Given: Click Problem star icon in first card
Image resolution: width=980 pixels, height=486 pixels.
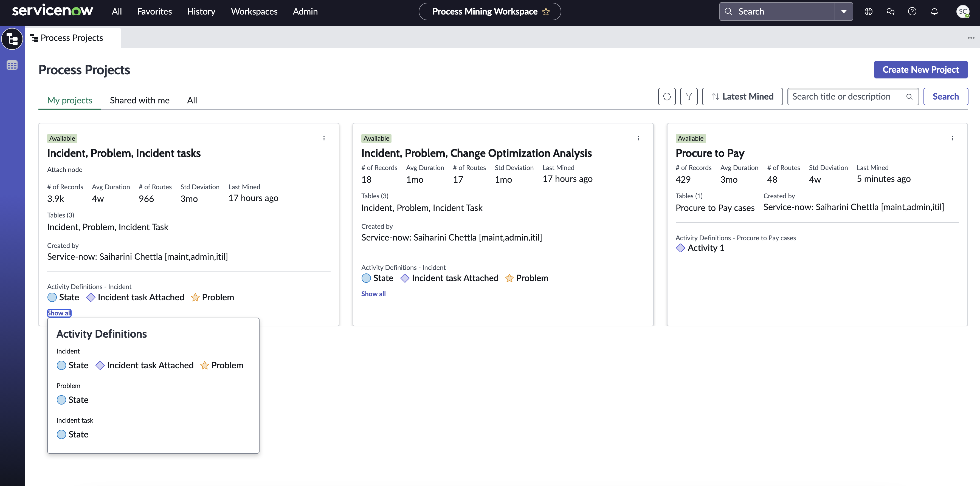Looking at the screenshot, I should [195, 297].
